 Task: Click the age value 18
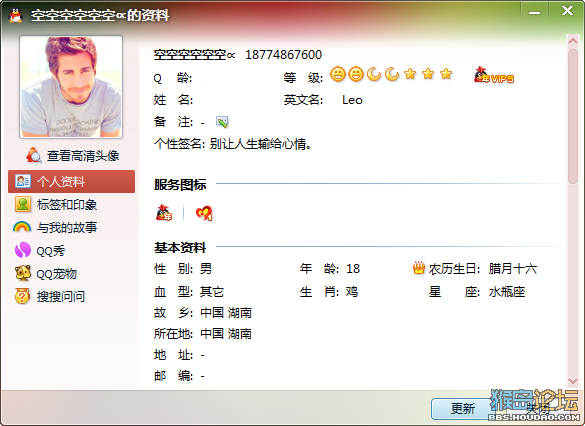(x=353, y=269)
